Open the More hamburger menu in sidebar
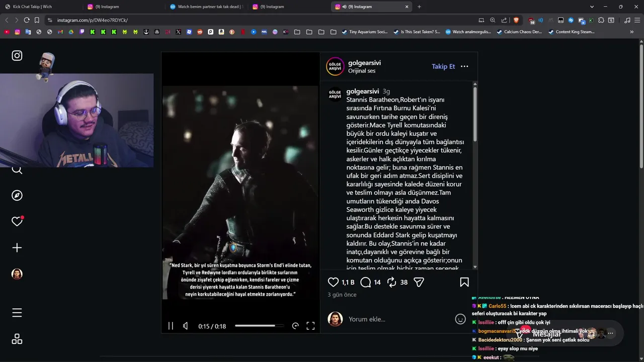 click(17, 313)
